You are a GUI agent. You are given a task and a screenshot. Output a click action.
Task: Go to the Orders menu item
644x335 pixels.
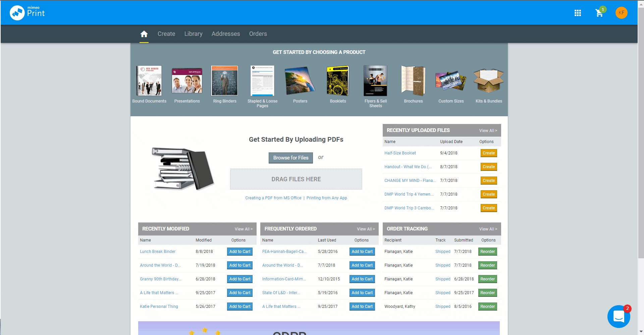click(x=258, y=34)
